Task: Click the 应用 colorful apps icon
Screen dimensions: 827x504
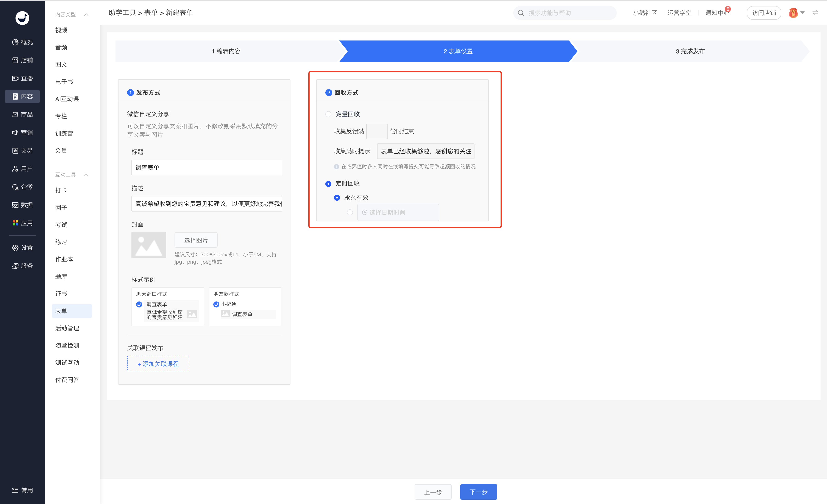Action: click(15, 223)
